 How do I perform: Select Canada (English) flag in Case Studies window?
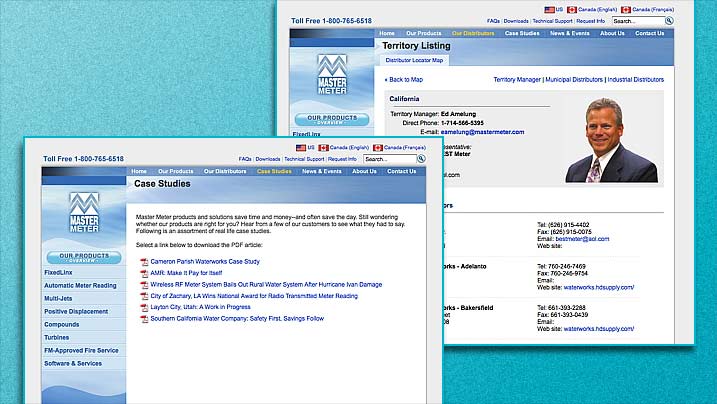point(323,148)
